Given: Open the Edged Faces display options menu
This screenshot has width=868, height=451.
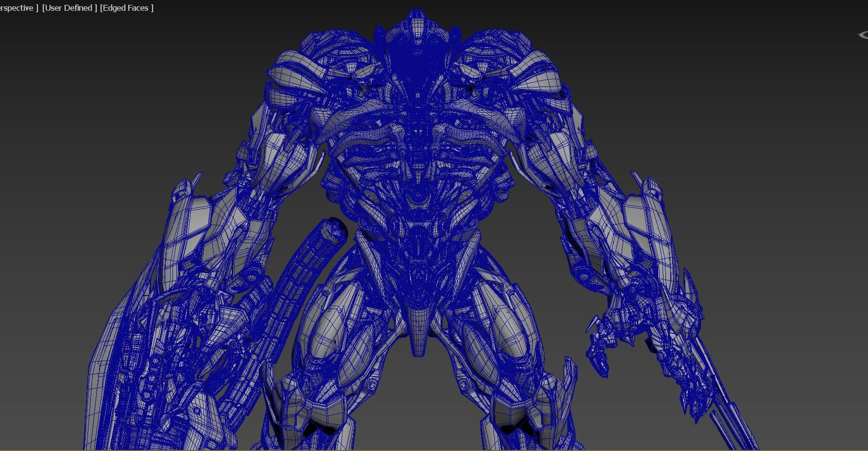Looking at the screenshot, I should (125, 8).
